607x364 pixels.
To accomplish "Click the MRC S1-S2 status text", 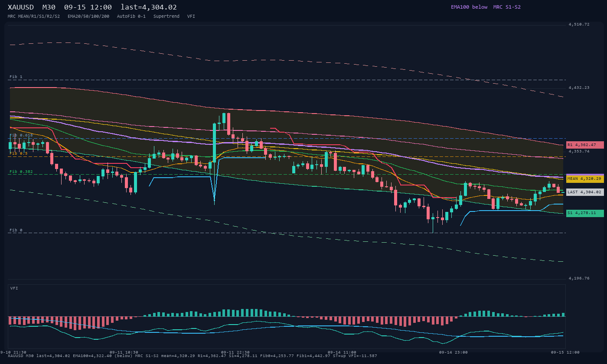I will click(x=507, y=7).
